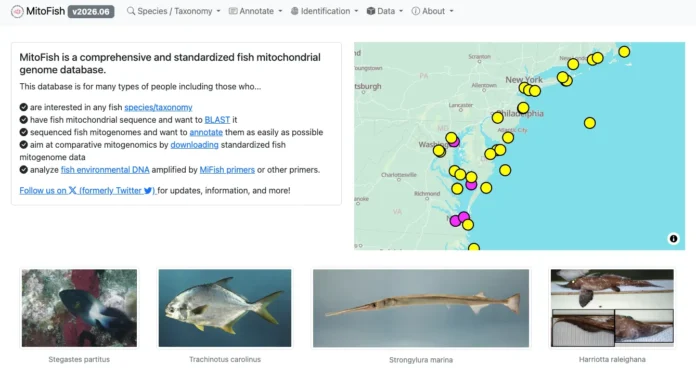Follow the species/taxonomy link

point(158,107)
